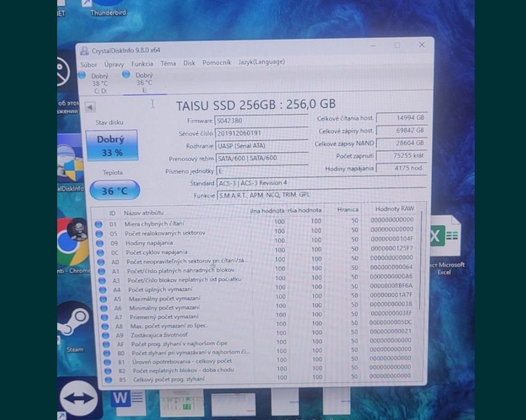Open the Thunderbird desktop icon

(x=107, y=8)
